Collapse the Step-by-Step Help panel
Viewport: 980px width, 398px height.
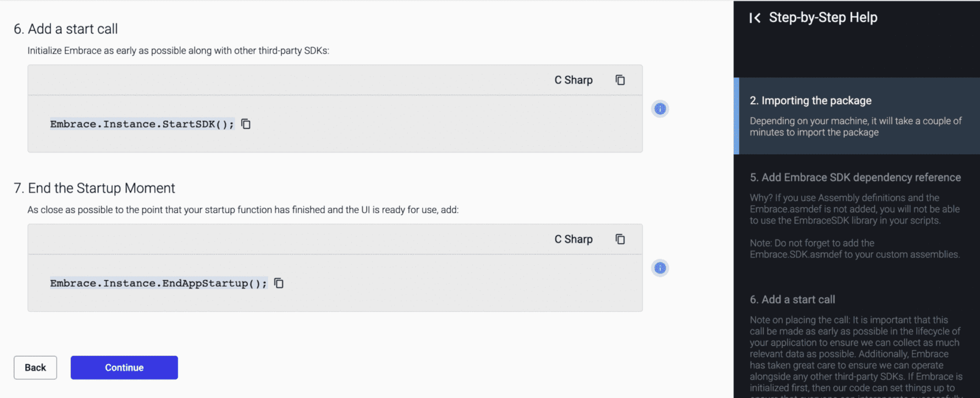755,18
